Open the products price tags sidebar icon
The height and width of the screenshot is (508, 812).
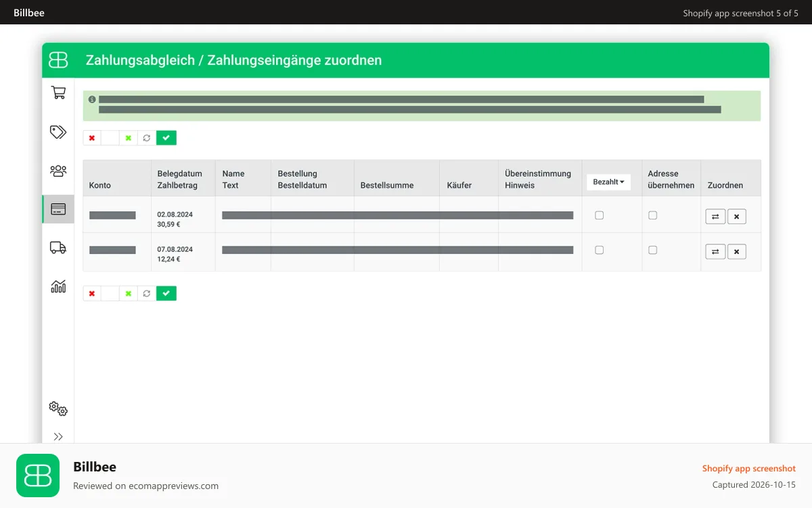58,131
